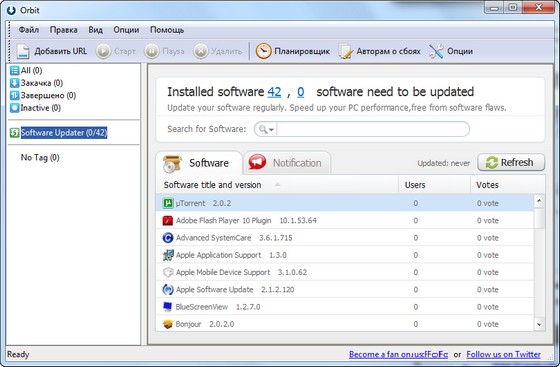Click the Search for Software input field
This screenshot has width=560, height=367.
373,129
